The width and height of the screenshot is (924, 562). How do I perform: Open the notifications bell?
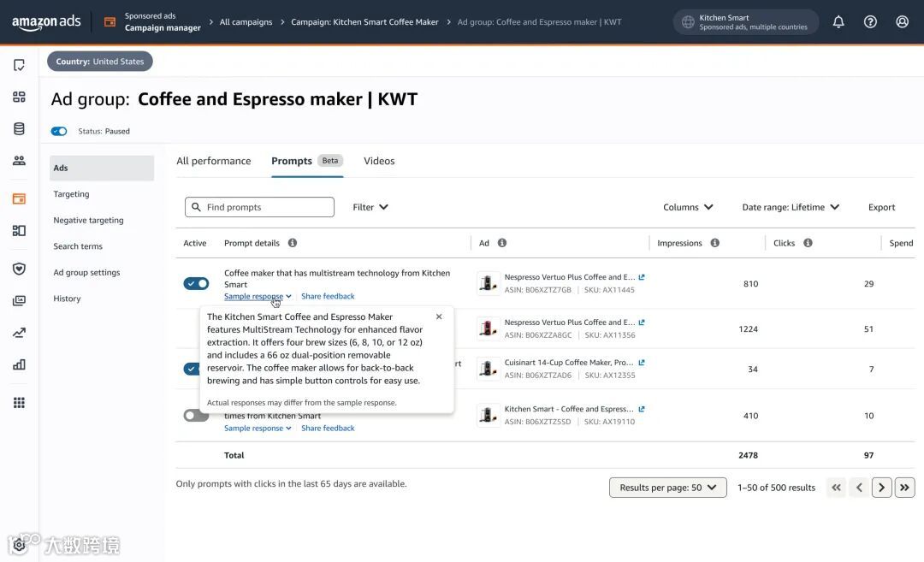coord(838,21)
